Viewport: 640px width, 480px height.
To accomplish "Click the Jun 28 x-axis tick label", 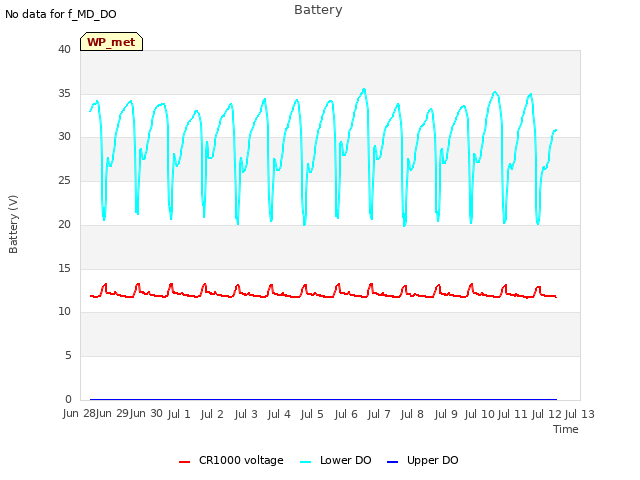I will coord(79,414).
